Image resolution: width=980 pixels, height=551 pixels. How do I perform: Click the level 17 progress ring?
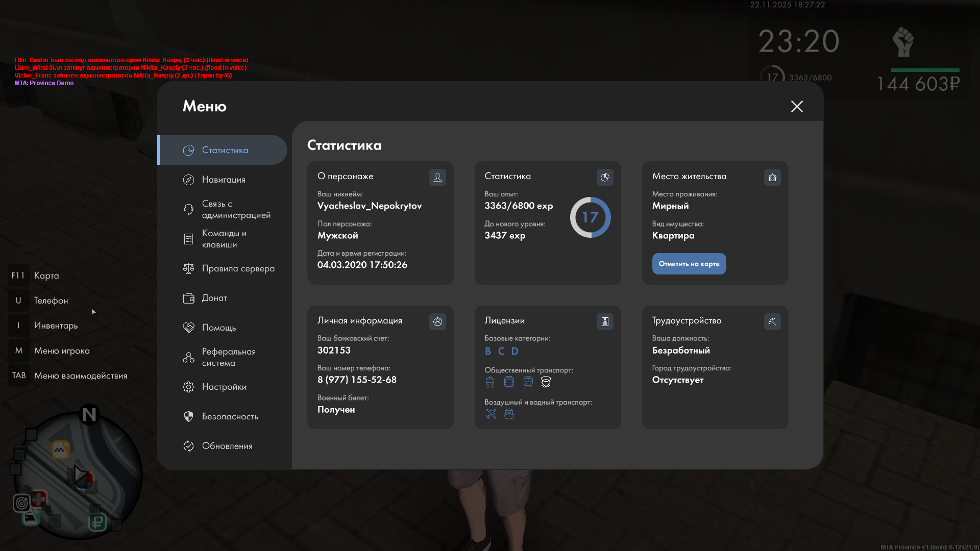click(590, 217)
